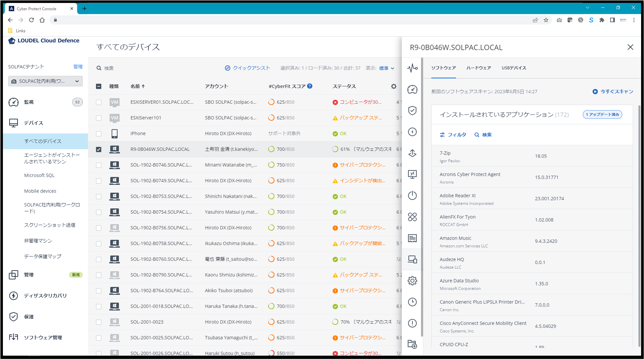Open データ保護マップ in the sidebar
The image size is (644, 359).
(43, 256)
